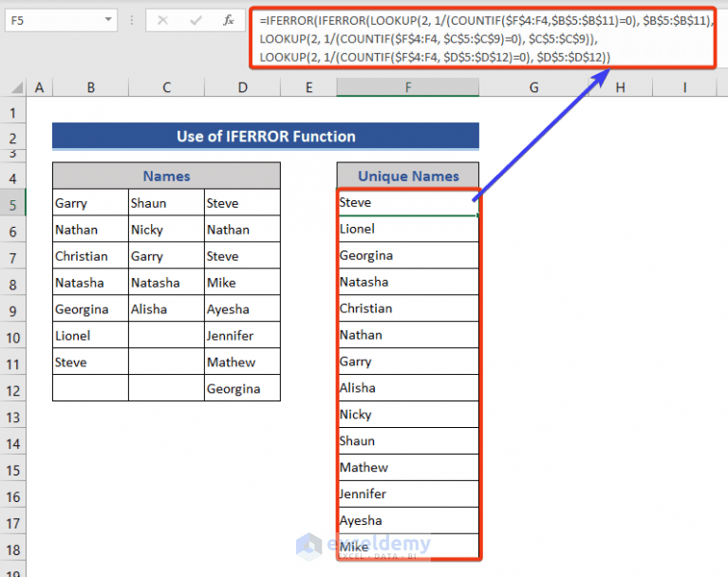Select column E header
The height and width of the screenshot is (577, 728).
click(x=308, y=86)
